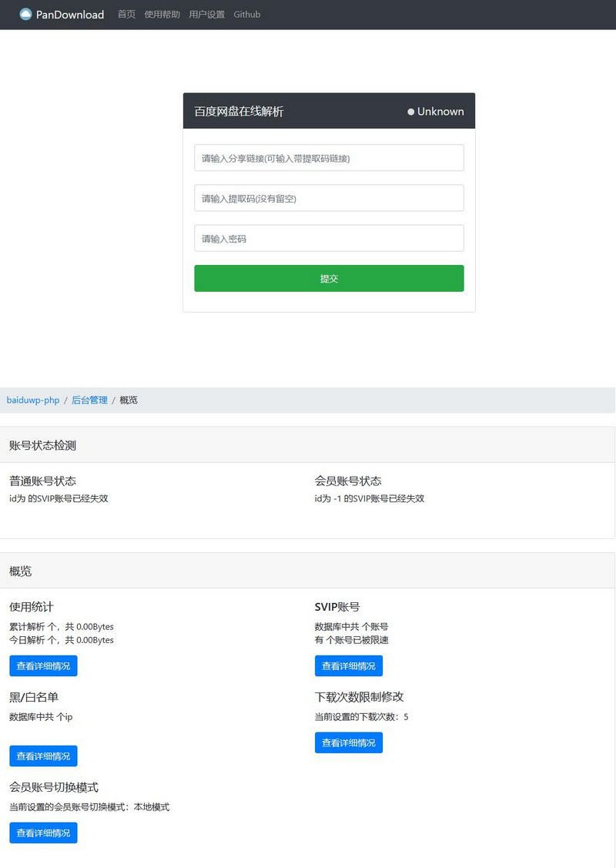Click the 概览 breadcrumb item

(x=127, y=400)
